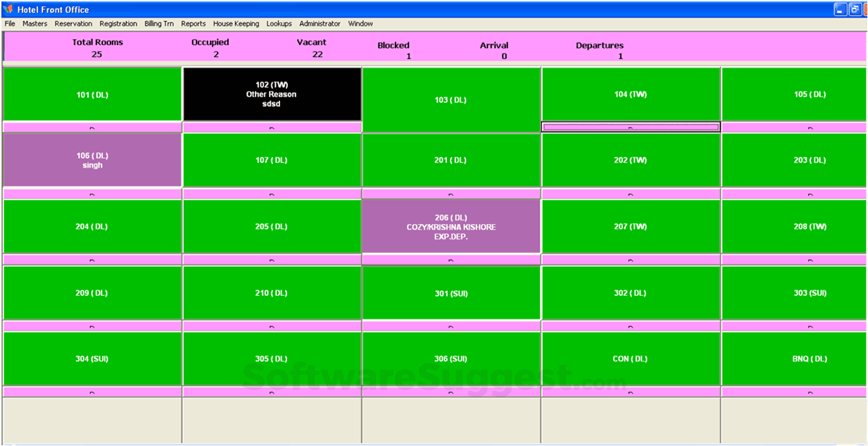Open room 106 occupied by singh
This screenshot has height=446, width=868.
coord(92,160)
